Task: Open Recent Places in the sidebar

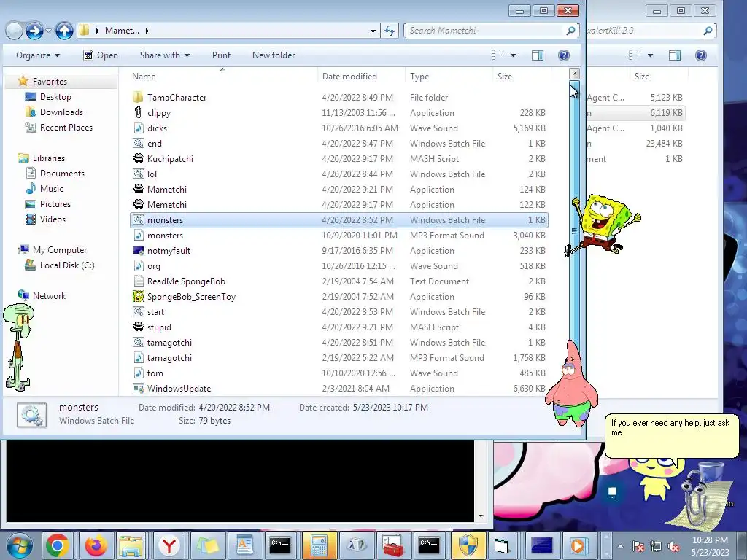Action: pyautogui.click(x=66, y=127)
